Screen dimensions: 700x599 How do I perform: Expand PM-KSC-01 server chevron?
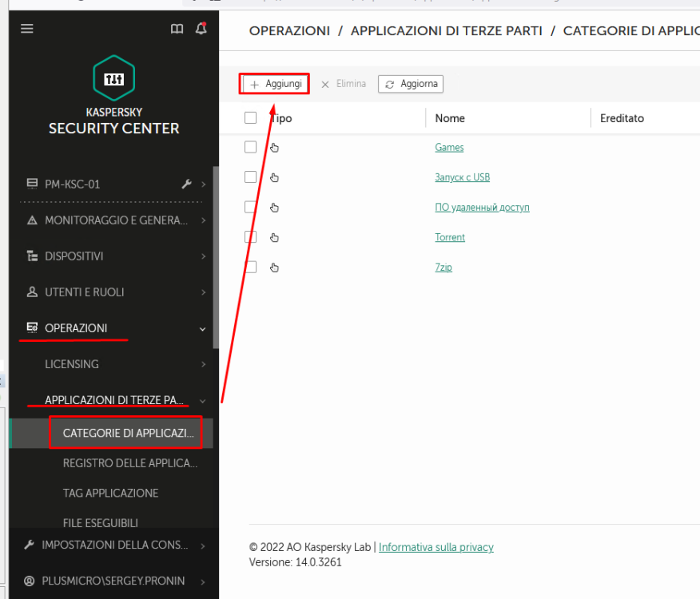(204, 184)
